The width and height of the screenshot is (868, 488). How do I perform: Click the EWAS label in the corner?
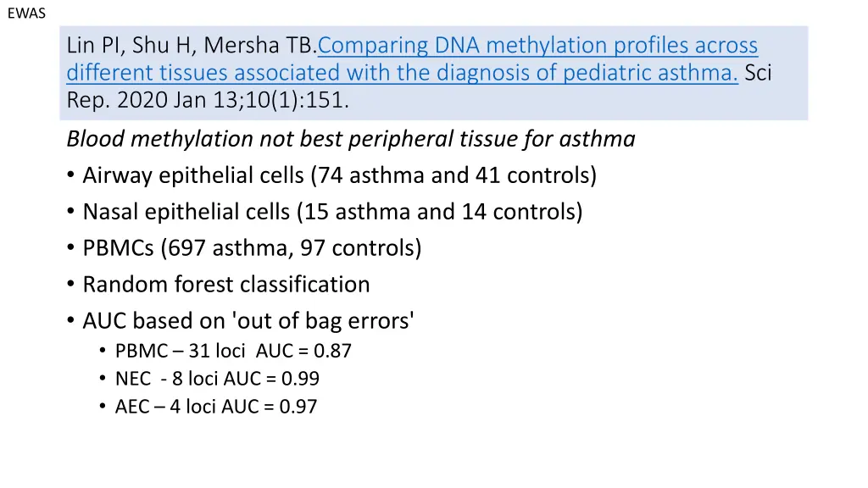(26, 14)
